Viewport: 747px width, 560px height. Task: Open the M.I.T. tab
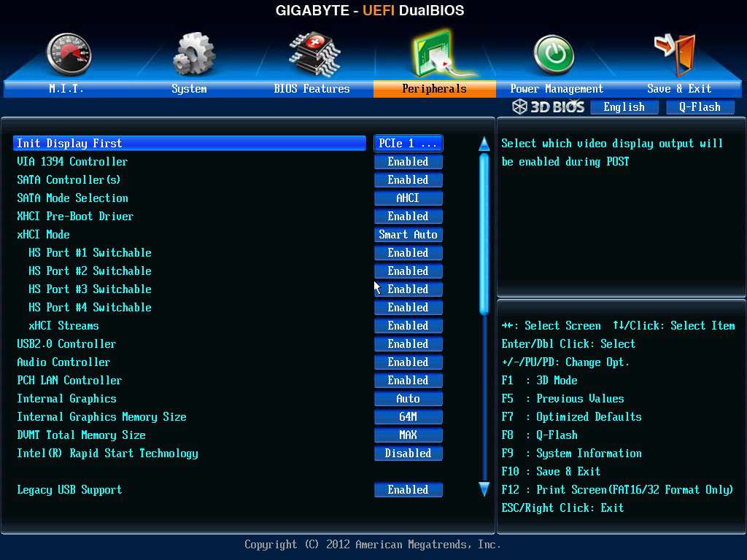tap(66, 88)
